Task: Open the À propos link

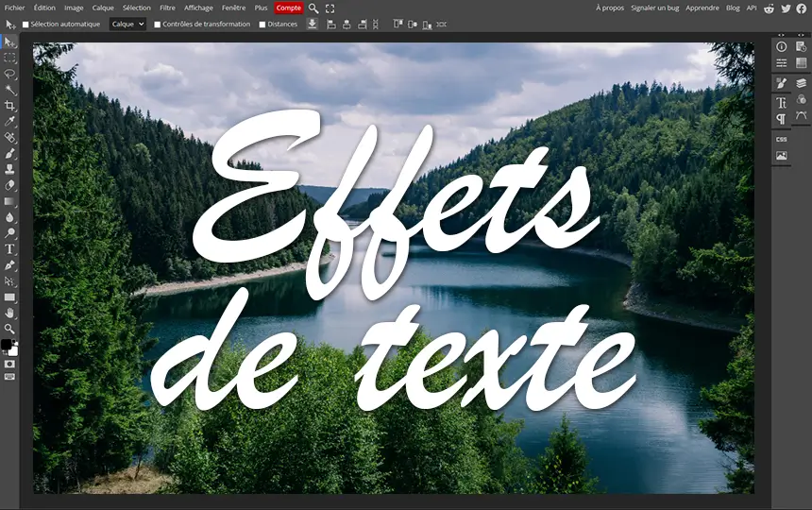Action: (610, 8)
